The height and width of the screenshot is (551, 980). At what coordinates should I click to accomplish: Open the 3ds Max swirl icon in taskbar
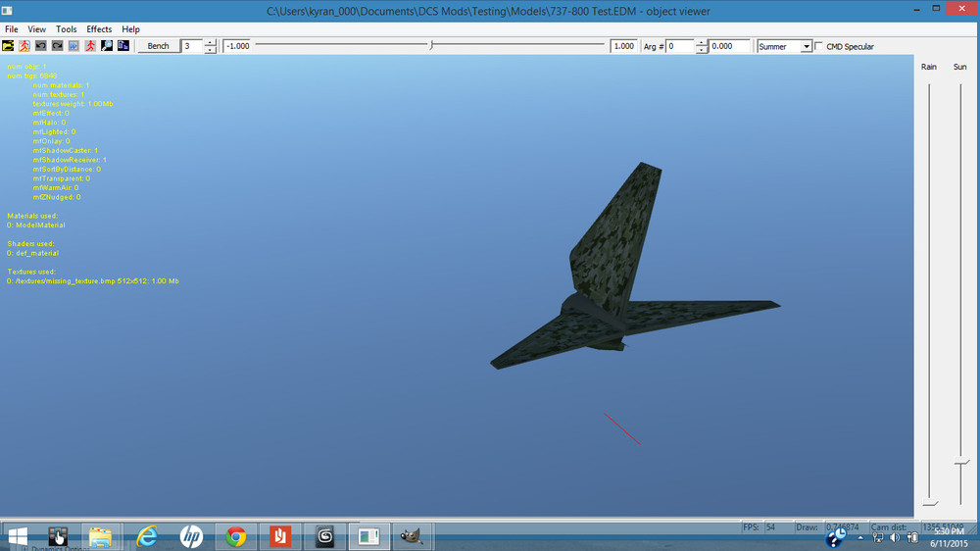(325, 536)
